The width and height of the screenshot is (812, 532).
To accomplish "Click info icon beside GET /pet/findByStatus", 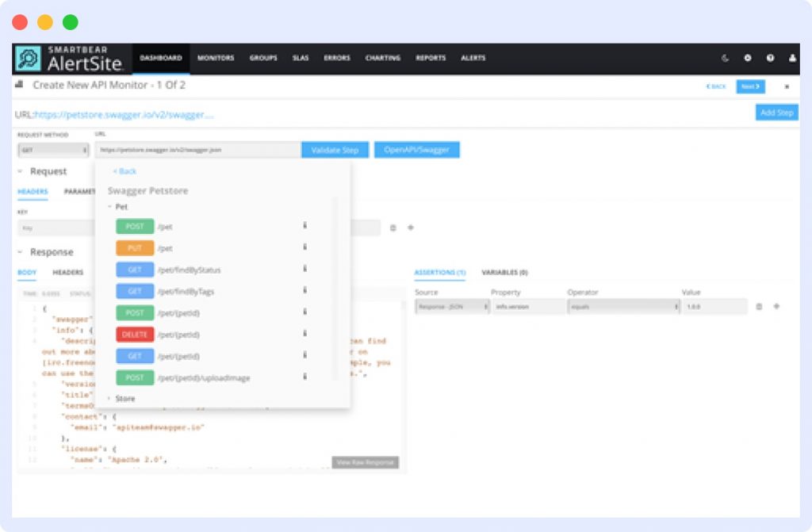I will tap(304, 269).
